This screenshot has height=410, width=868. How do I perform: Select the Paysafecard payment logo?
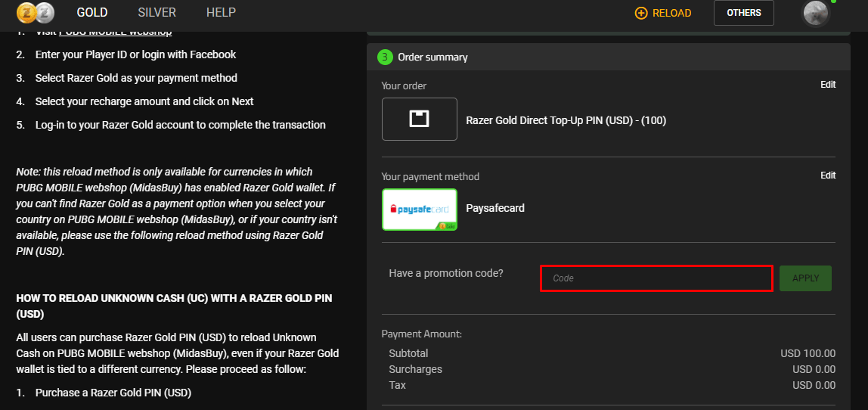tap(420, 210)
